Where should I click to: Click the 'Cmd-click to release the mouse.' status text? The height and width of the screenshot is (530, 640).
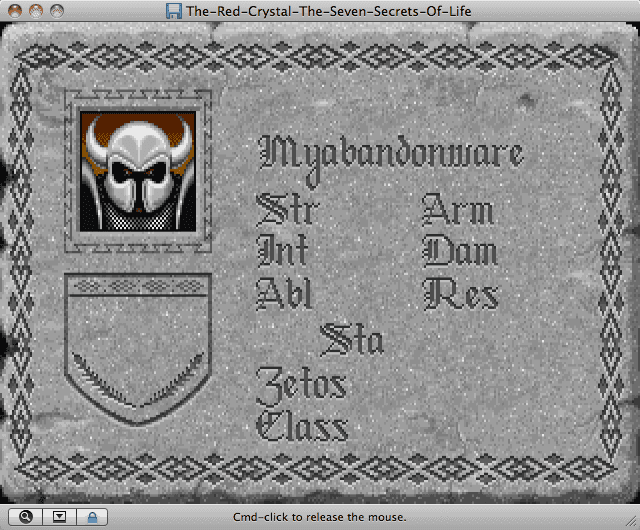[x=320, y=517]
